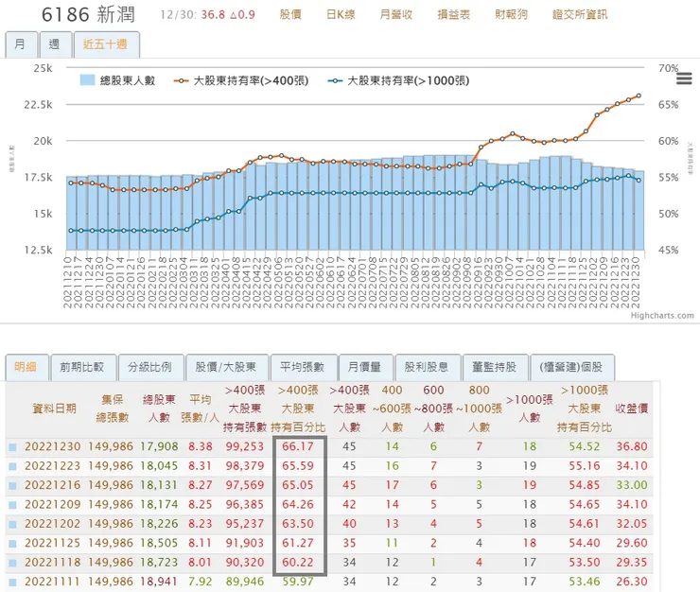Click the 6186 新潤 stock title
Screen dimensions: 700x592
[x=88, y=15]
